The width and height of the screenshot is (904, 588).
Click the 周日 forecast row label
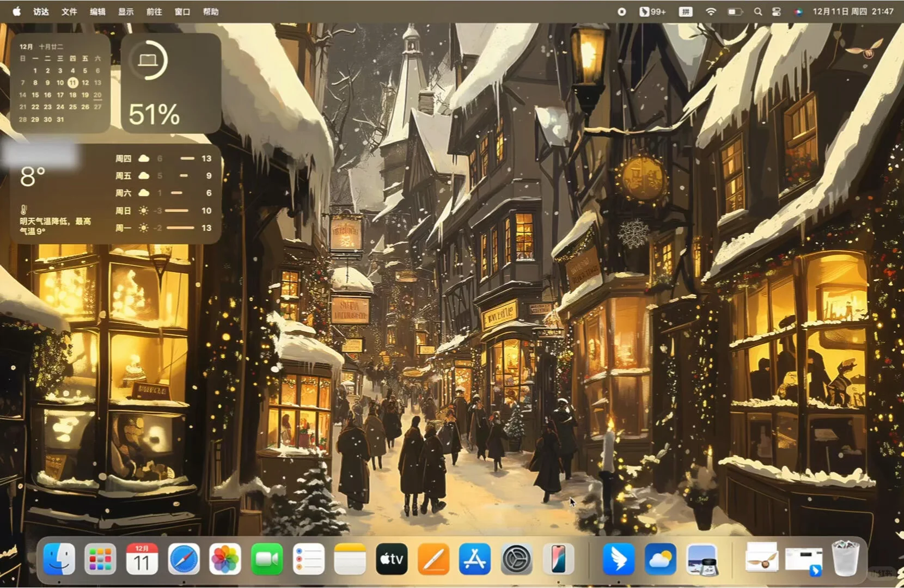tap(123, 211)
